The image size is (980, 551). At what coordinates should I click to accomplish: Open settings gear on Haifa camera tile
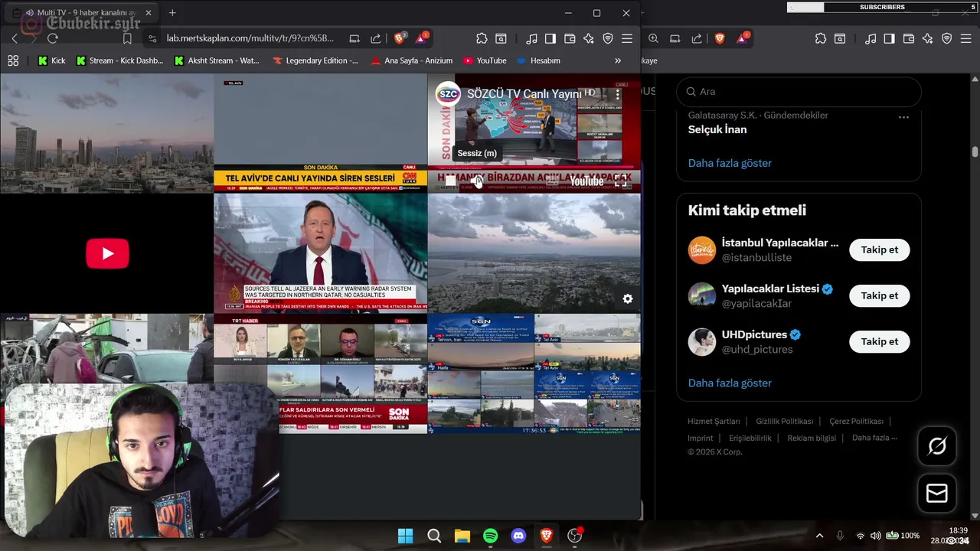[x=628, y=298]
